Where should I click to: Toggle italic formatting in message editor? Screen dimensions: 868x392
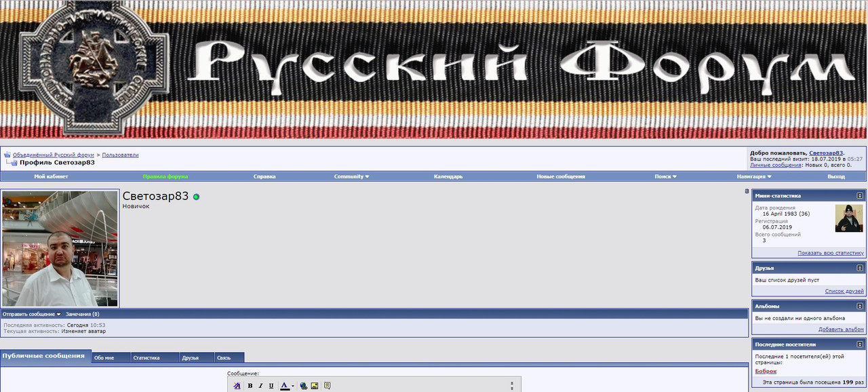click(x=260, y=386)
